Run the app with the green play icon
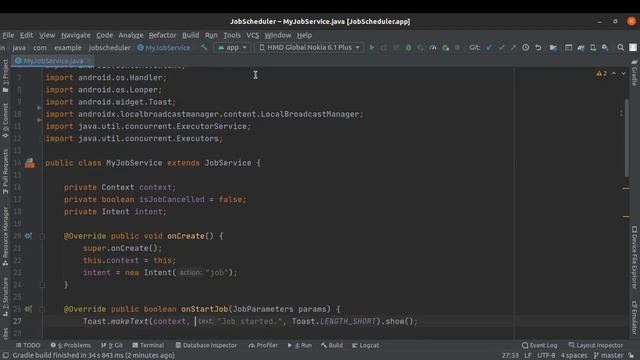This screenshot has width=640, height=360. 371,48
